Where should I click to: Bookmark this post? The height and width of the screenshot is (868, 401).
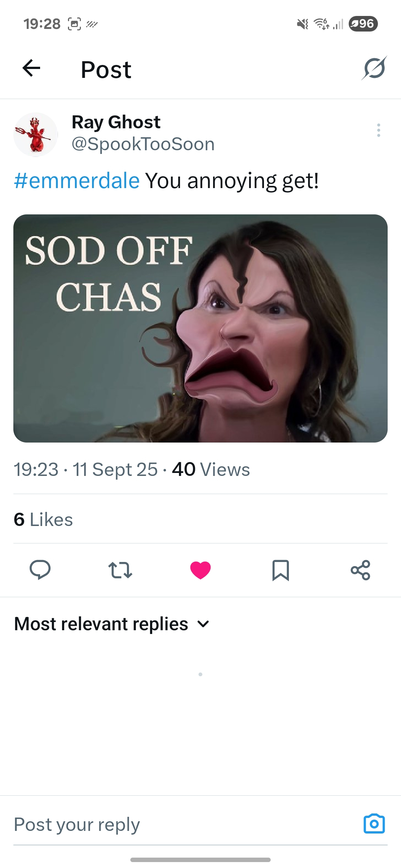pos(281,570)
